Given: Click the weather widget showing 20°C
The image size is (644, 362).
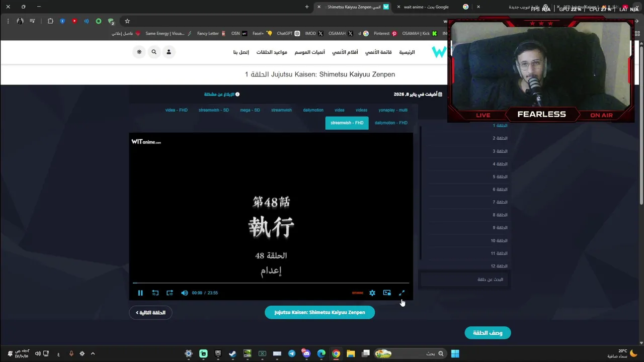Looking at the screenshot, I should click(x=622, y=353).
